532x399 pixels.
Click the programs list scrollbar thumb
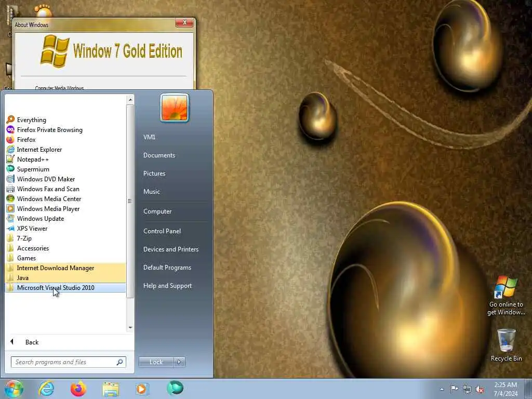[x=130, y=201]
